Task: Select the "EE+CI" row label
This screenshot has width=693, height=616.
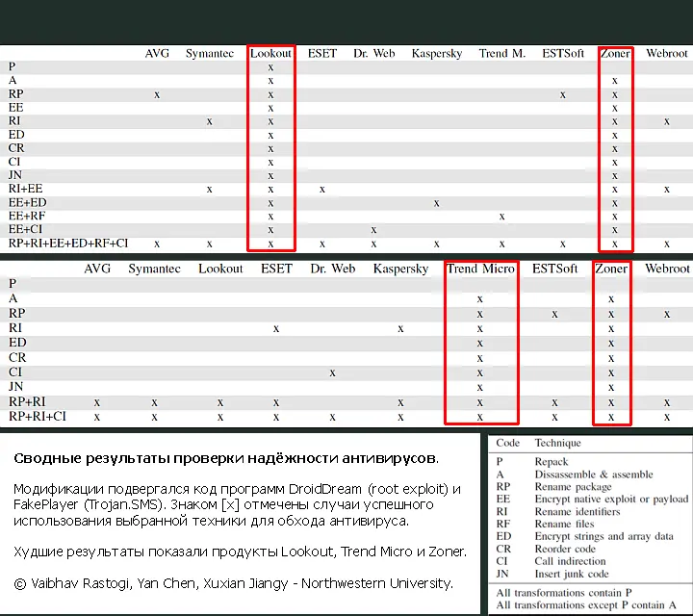Action: coord(26,229)
